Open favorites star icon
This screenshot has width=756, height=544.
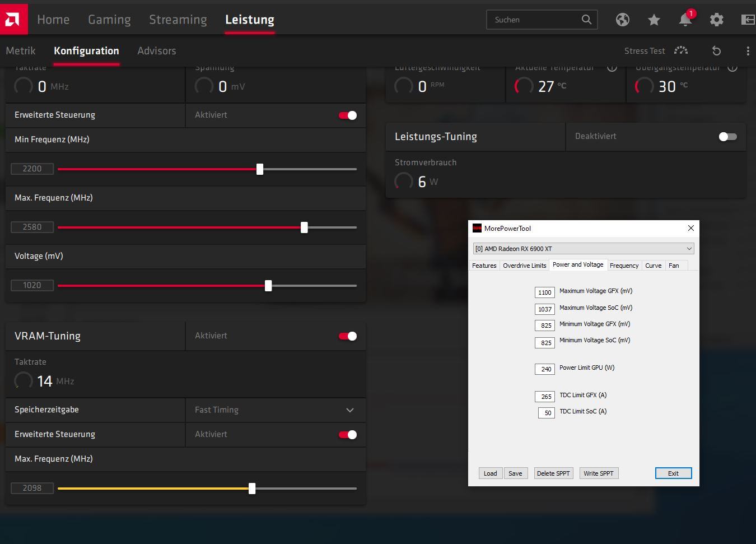coord(654,20)
